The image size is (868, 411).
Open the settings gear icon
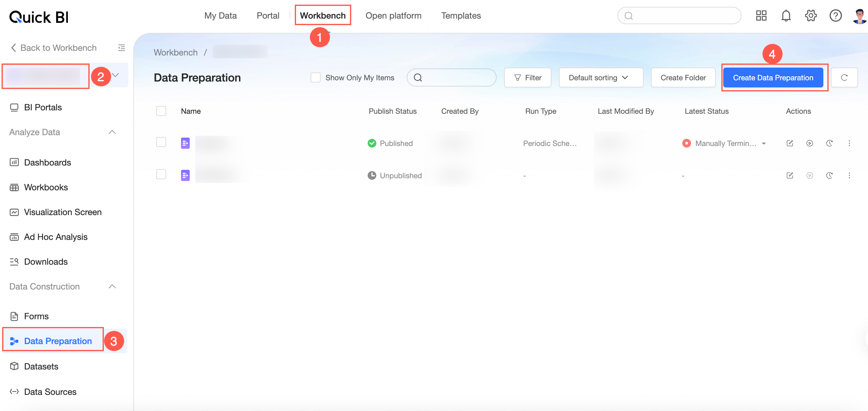[x=810, y=15]
